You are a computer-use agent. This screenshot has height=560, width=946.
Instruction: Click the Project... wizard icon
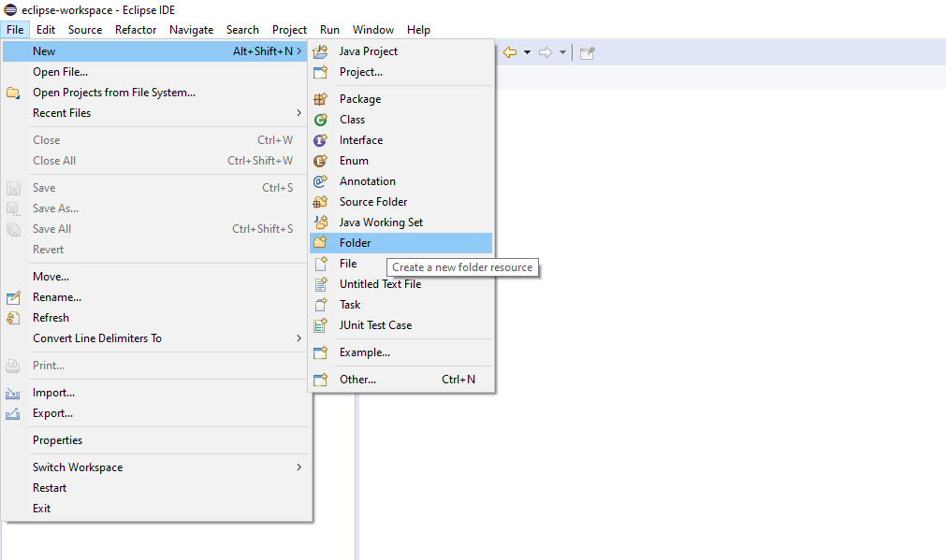(x=320, y=72)
